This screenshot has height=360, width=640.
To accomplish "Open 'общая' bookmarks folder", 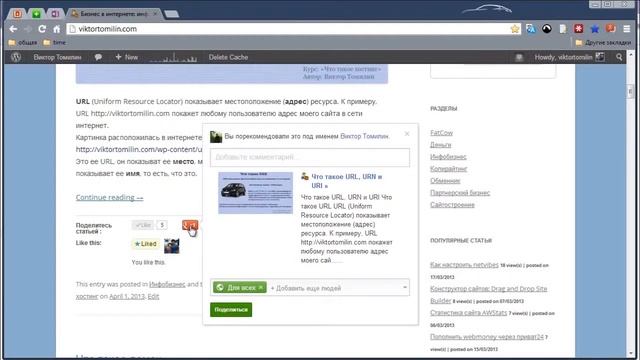I will click(x=23, y=42).
